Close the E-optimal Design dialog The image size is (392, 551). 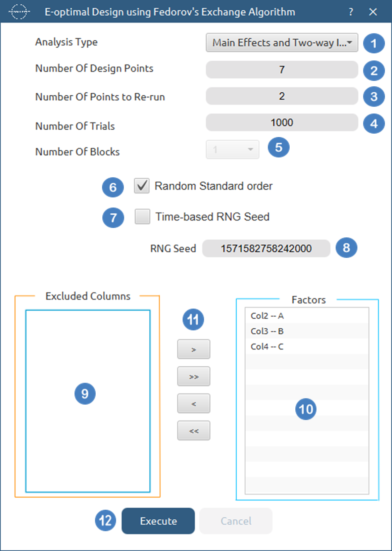click(373, 12)
